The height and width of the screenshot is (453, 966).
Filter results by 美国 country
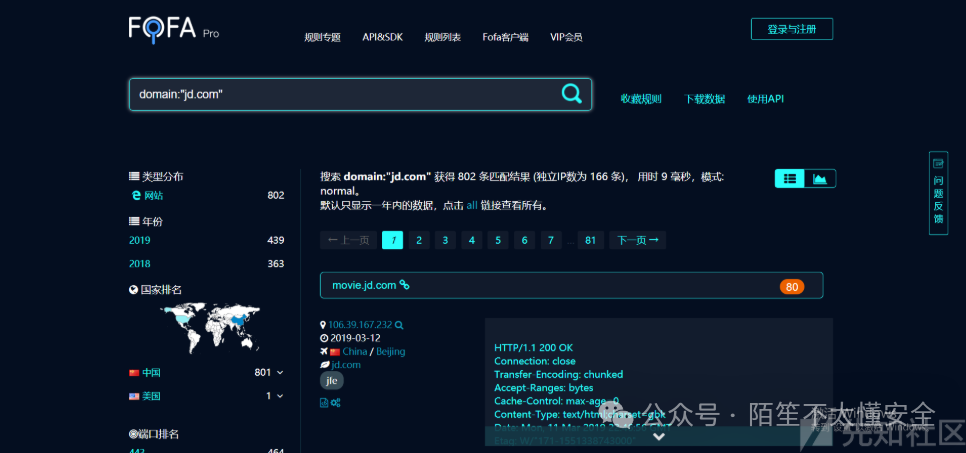[151, 396]
